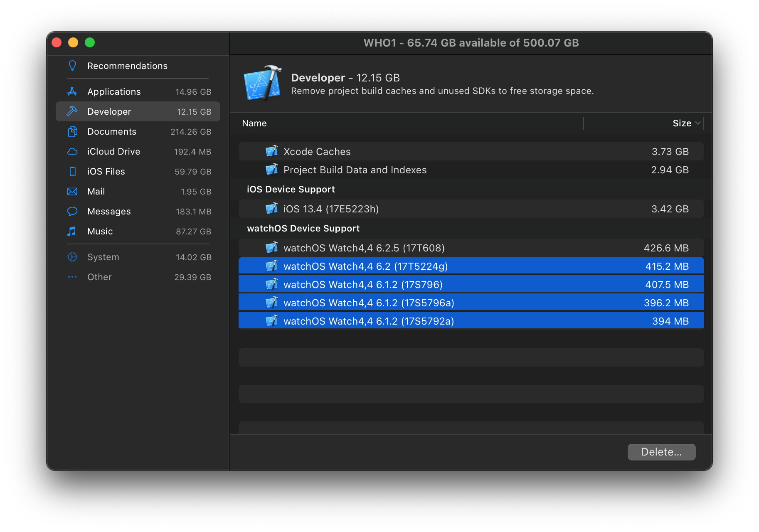Click the Recommendations lightbulb icon
The image size is (759, 532).
click(x=72, y=66)
